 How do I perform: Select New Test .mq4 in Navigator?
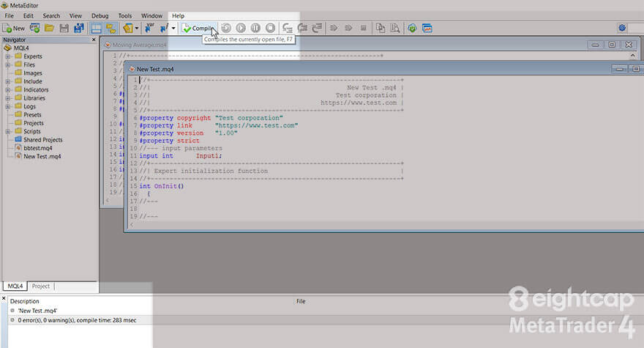42,156
